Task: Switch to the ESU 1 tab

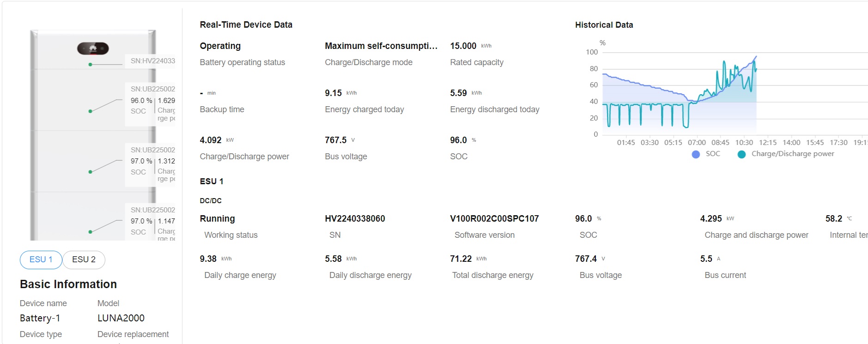Action: coord(41,260)
